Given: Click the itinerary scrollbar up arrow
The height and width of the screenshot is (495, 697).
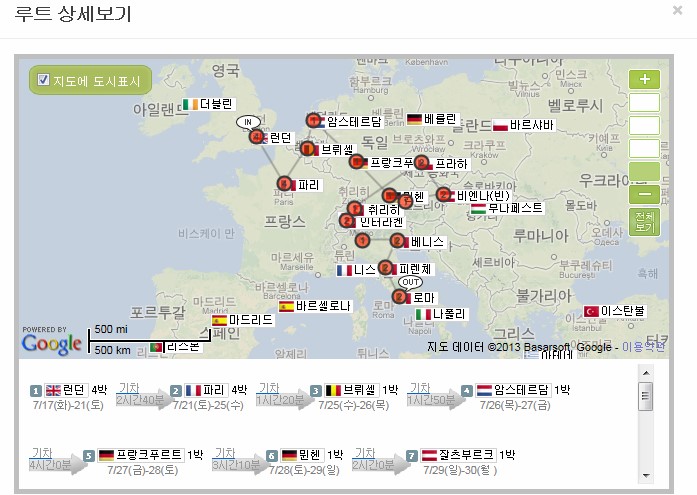Looking at the screenshot, I should [646, 373].
